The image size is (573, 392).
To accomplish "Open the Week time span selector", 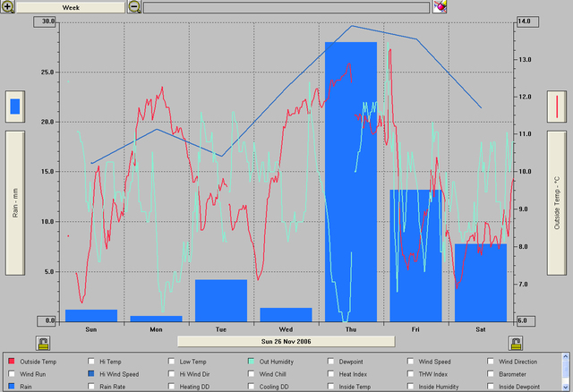I will [70, 7].
